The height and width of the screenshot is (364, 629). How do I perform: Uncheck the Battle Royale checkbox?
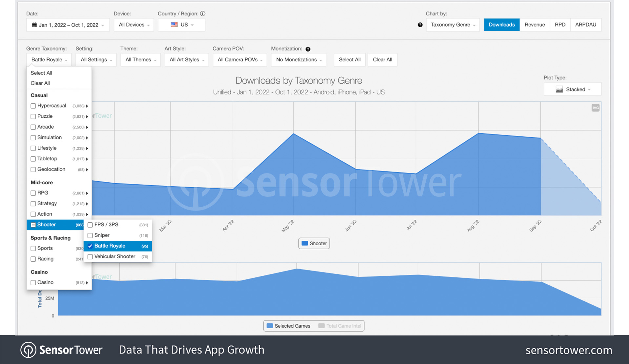(90, 246)
